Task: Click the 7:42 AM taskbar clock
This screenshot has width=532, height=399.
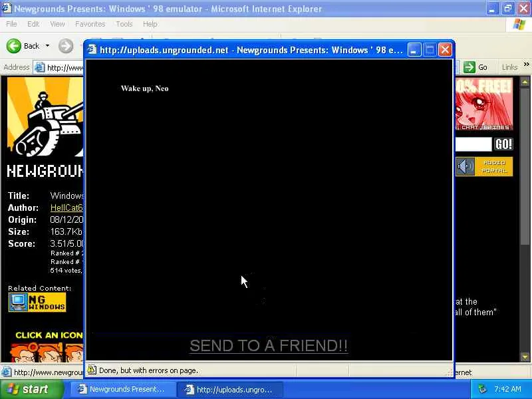Action: coord(507,389)
